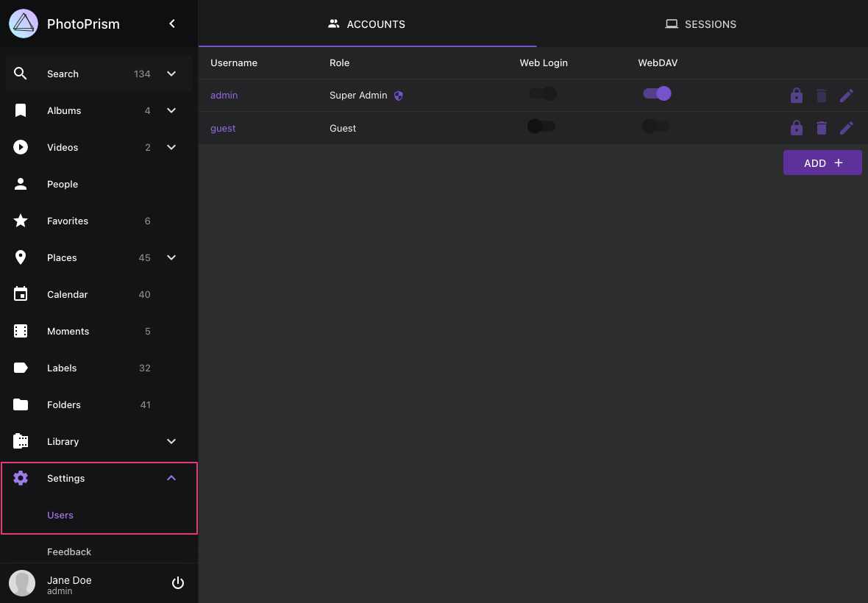Viewport: 868px width, 603px height.
Task: Collapse the Settings section
Action: 171,478
